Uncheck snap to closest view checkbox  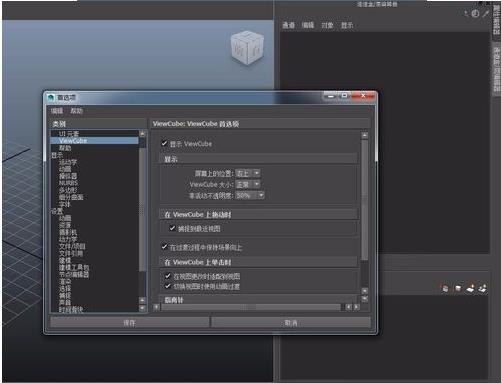[172, 228]
